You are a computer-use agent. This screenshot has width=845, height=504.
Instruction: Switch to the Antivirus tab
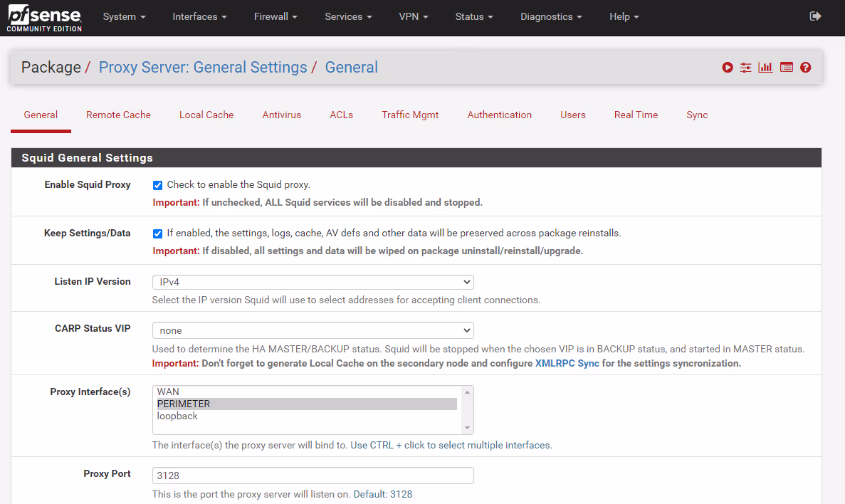point(281,115)
